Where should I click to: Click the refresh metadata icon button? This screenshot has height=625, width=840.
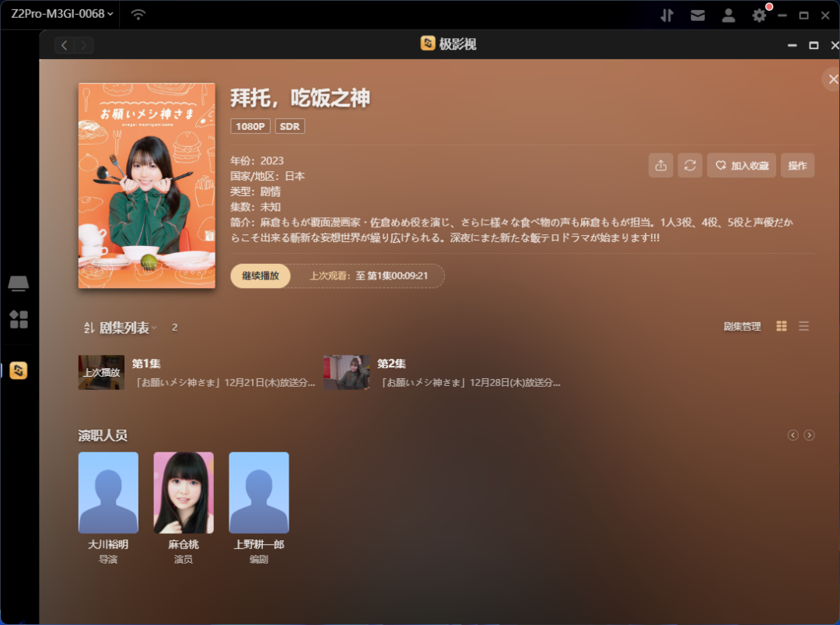click(x=690, y=165)
